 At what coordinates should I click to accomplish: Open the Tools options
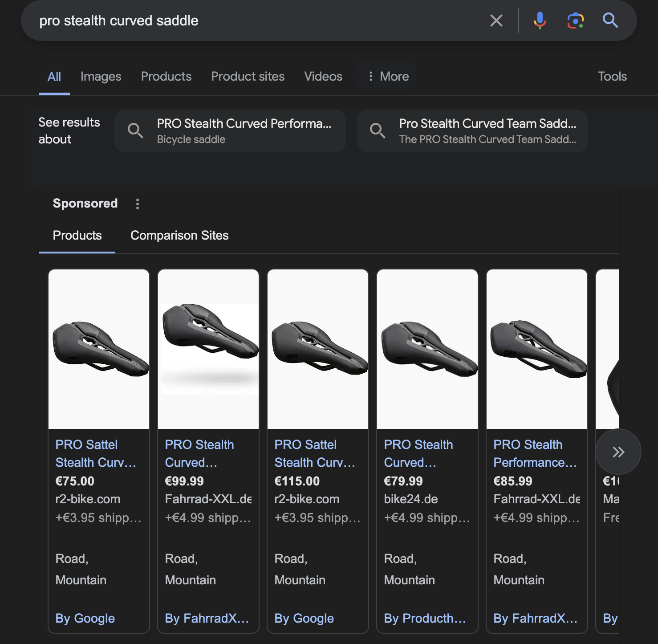(x=612, y=77)
